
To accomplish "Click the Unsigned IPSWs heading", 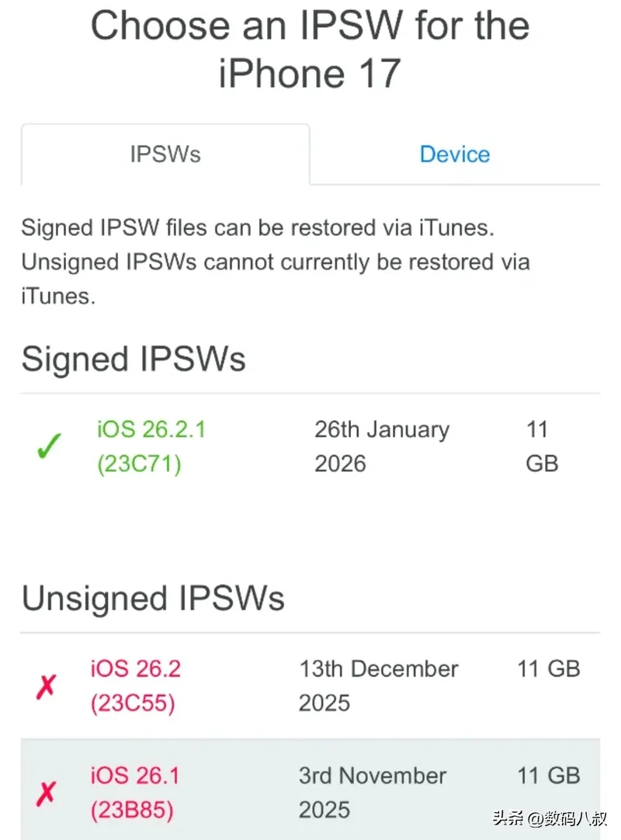I will click(153, 599).
